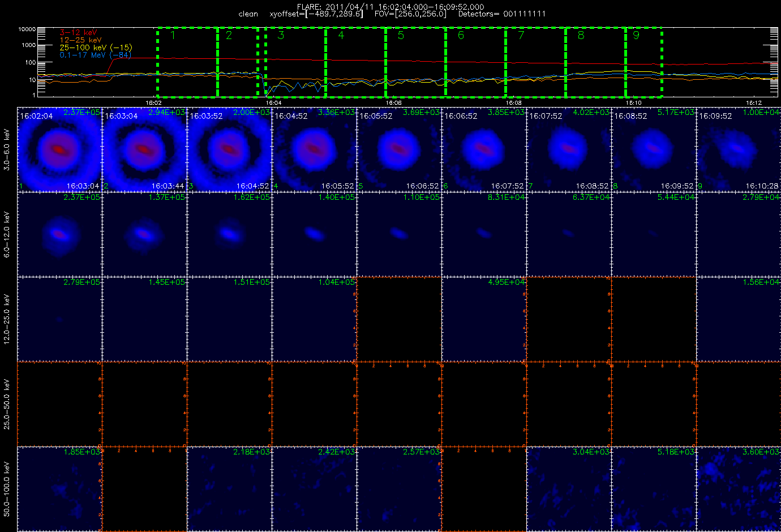The height and width of the screenshot is (532, 781).
Task: Open the 6.0-12.0 keV image labeled 5.44E+04
Action: (x=654, y=234)
